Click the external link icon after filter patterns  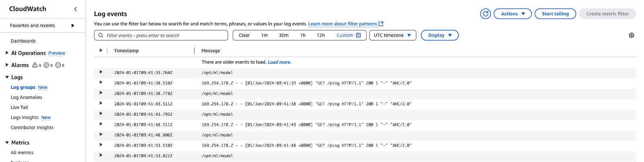[x=381, y=24]
